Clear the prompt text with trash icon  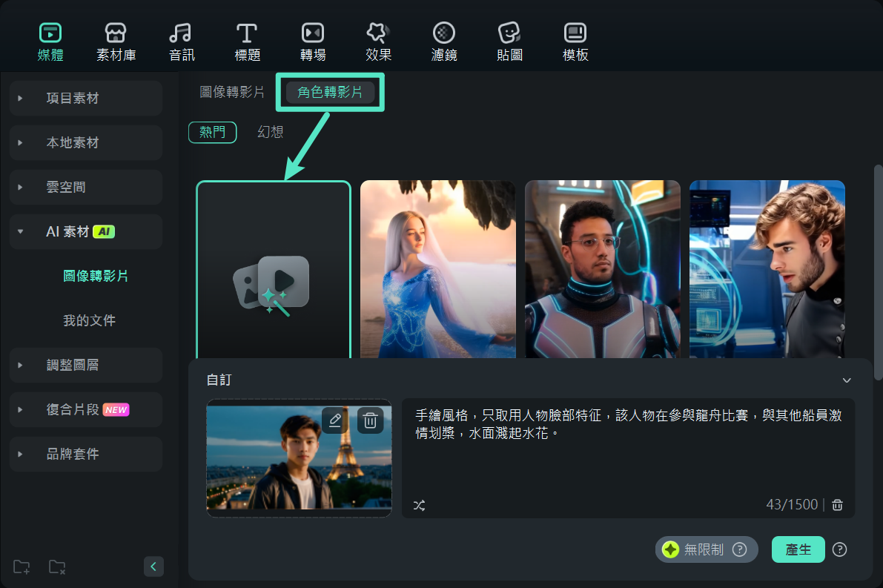pyautogui.click(x=837, y=505)
